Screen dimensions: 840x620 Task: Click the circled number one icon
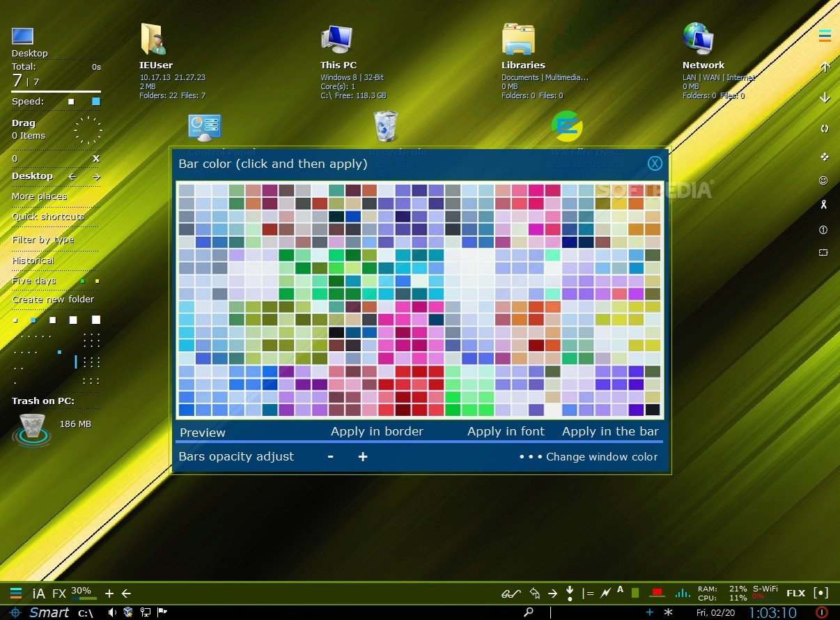point(823,230)
